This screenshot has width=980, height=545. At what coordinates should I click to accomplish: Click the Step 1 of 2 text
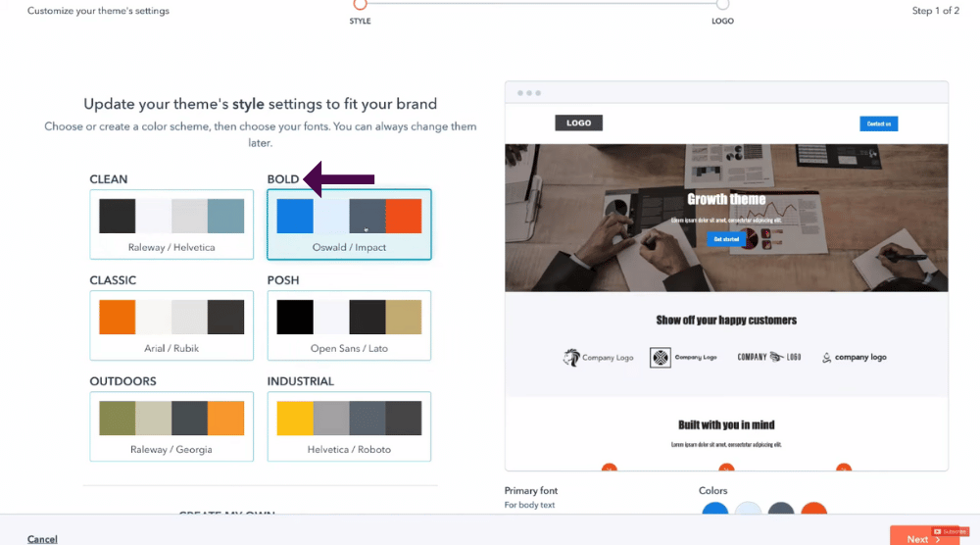point(935,11)
